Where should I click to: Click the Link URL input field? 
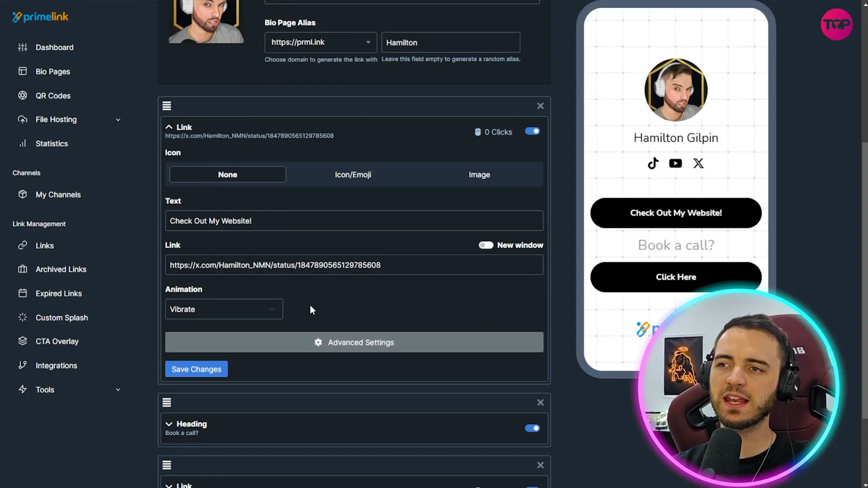(354, 265)
